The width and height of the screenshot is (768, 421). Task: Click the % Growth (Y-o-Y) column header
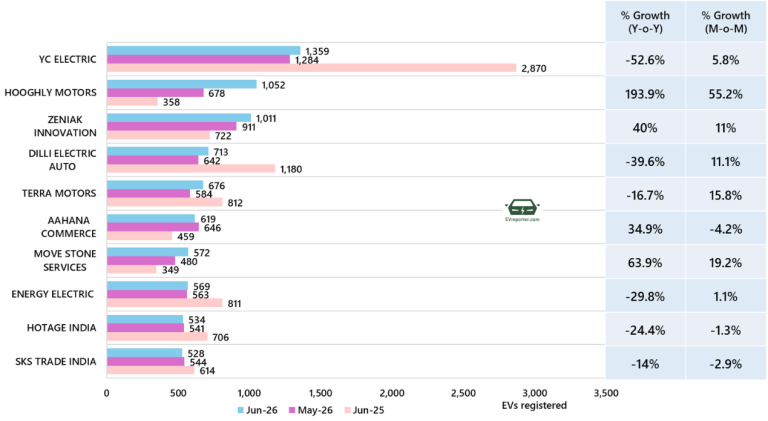(x=645, y=22)
